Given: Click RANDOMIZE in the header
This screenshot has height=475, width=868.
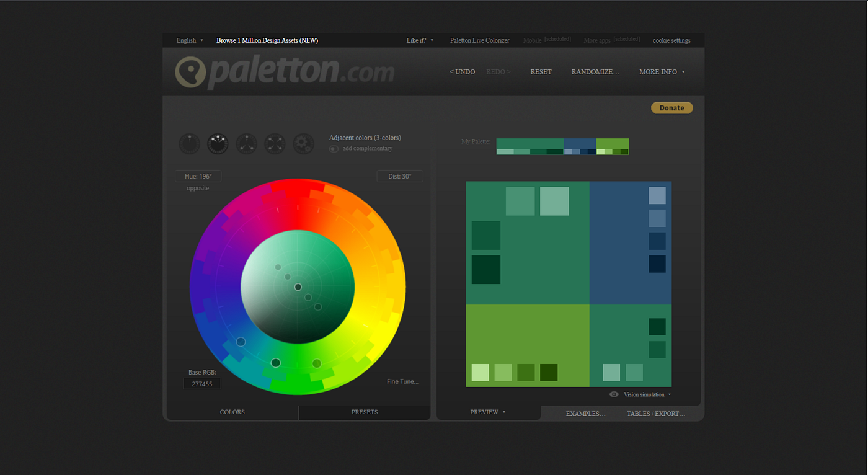Looking at the screenshot, I should click(x=595, y=72).
